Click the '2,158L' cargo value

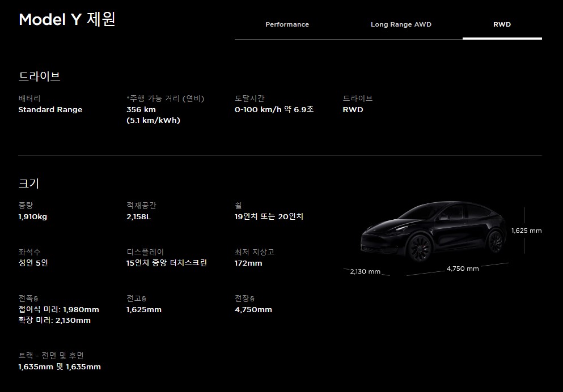138,216
